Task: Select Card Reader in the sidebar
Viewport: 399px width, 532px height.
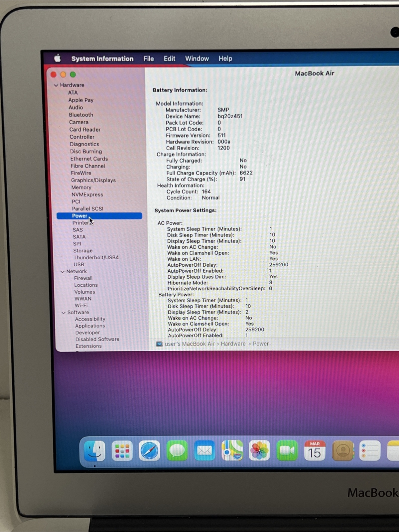Action: pos(85,130)
